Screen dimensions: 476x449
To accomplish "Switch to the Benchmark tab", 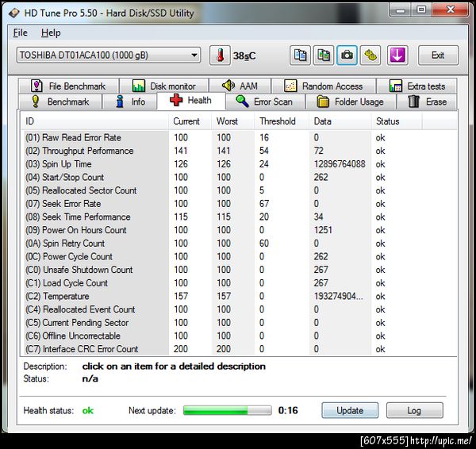I will coord(60,102).
